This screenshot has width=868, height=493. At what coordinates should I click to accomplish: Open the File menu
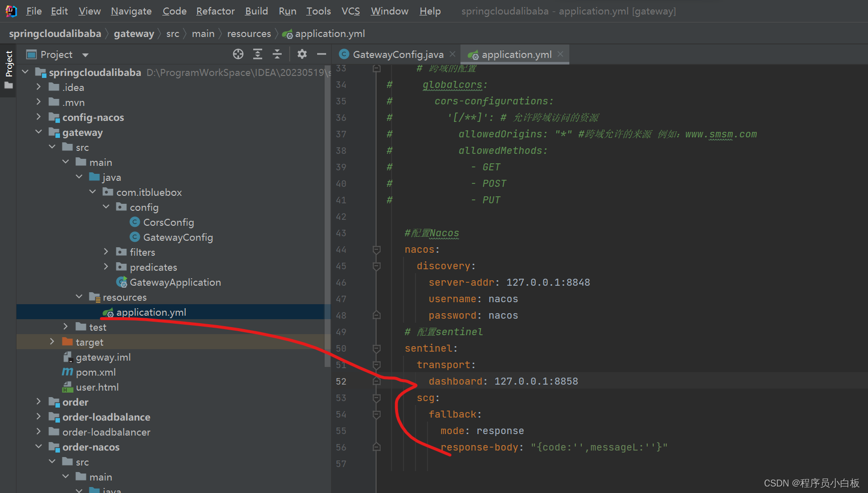(34, 11)
